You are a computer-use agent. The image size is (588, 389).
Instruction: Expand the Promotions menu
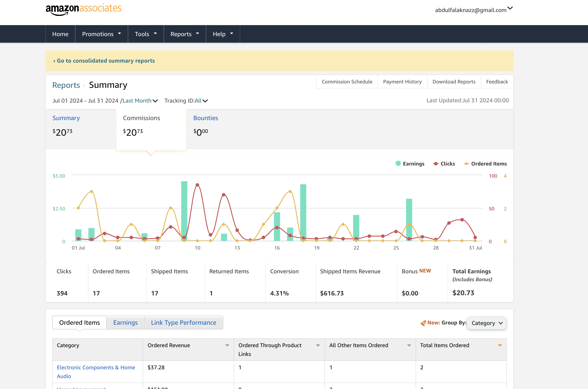pyautogui.click(x=101, y=34)
